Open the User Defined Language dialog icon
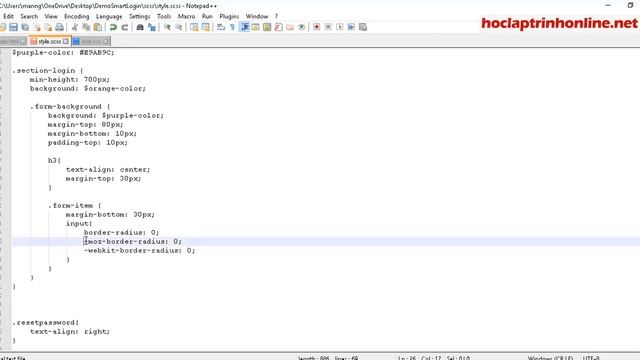The image size is (640, 360). (x=256, y=27)
